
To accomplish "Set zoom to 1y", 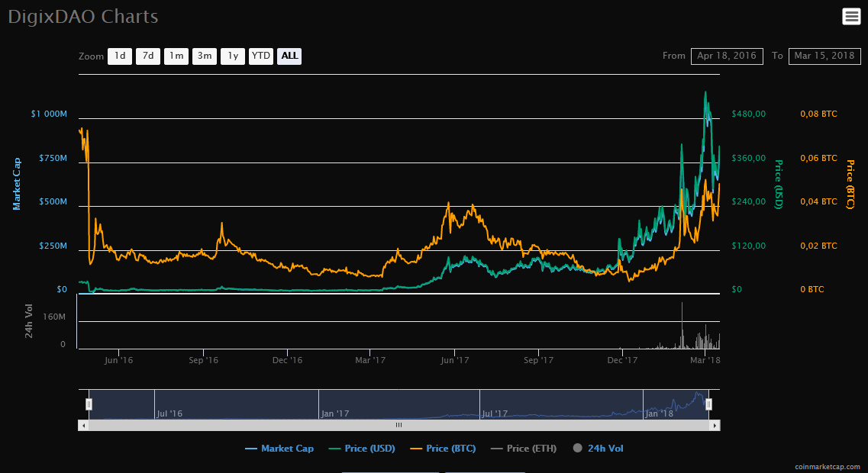I will coord(233,56).
